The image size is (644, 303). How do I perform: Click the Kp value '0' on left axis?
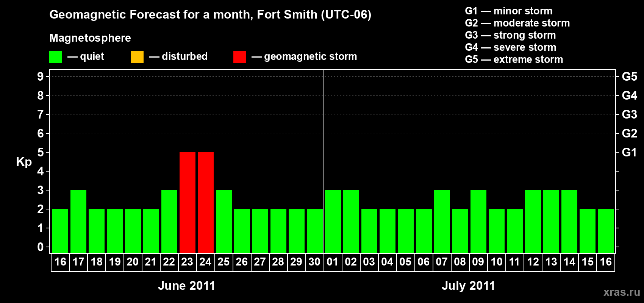click(41, 247)
